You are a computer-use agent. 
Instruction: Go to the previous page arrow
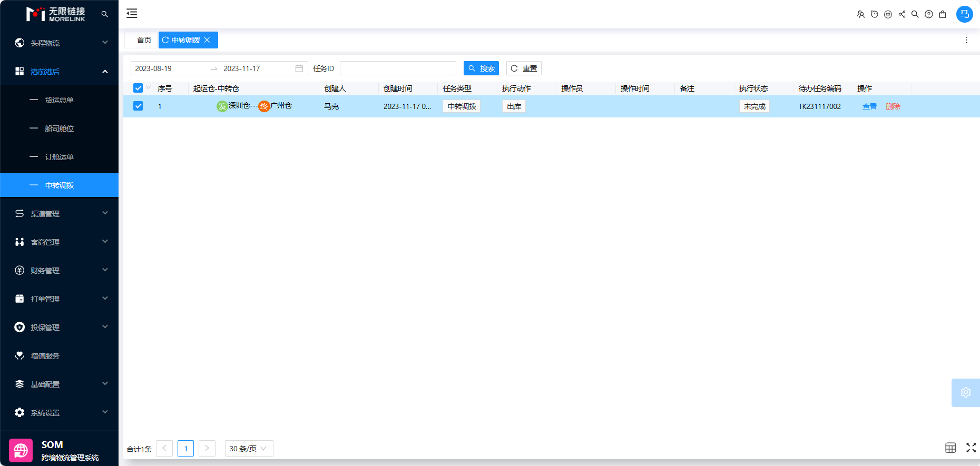[x=164, y=448]
